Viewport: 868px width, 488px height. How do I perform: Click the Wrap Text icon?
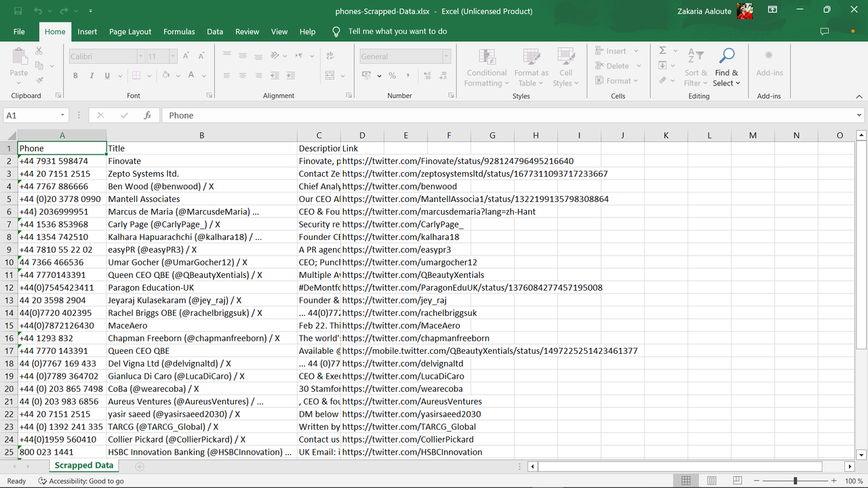click(330, 56)
